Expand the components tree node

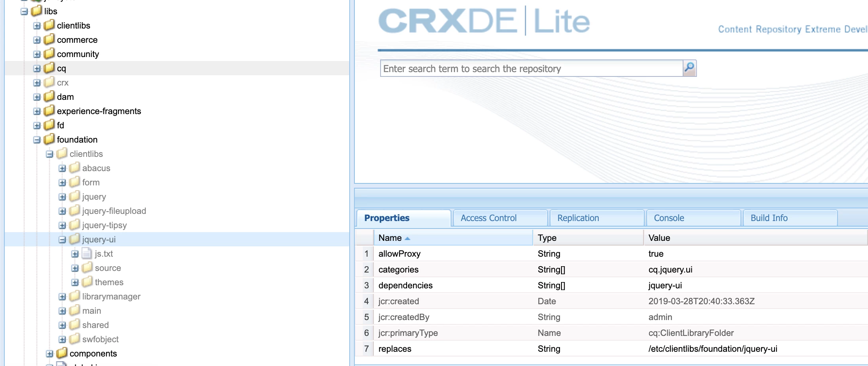coord(49,354)
